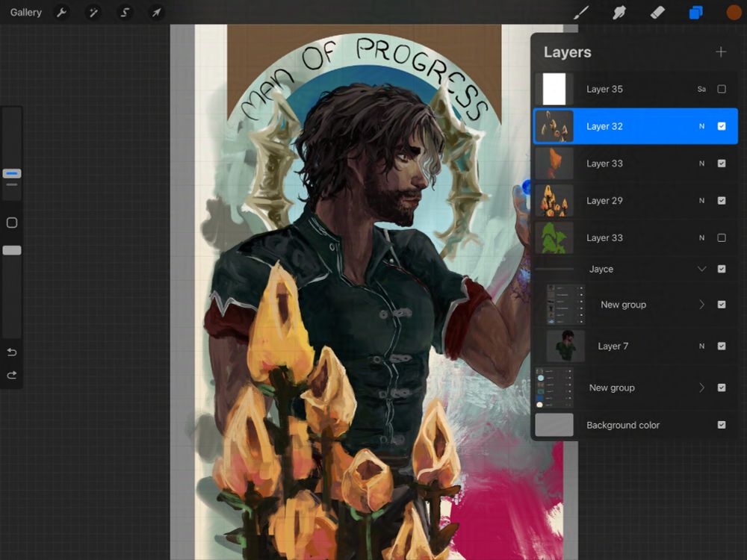The width and height of the screenshot is (747, 560).
Task: Open blend mode N for orange Layer 33
Action: click(x=701, y=164)
